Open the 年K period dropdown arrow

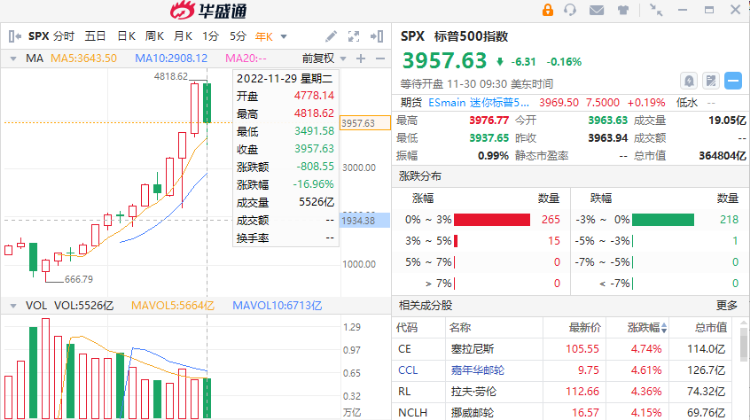pos(284,37)
